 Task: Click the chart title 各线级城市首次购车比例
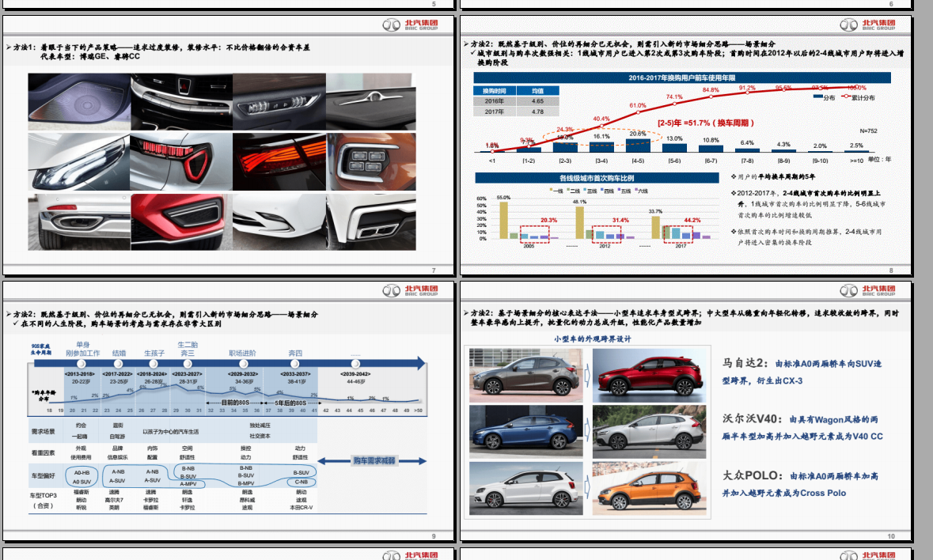point(596,178)
